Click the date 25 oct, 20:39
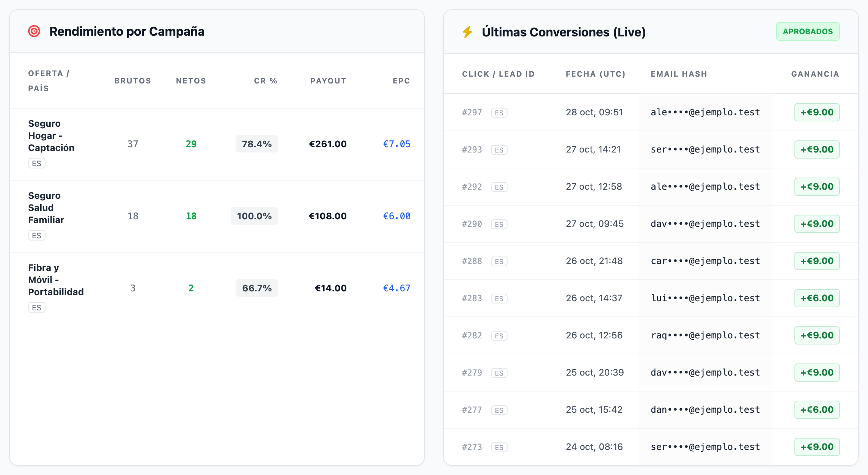This screenshot has width=868, height=475. click(595, 373)
